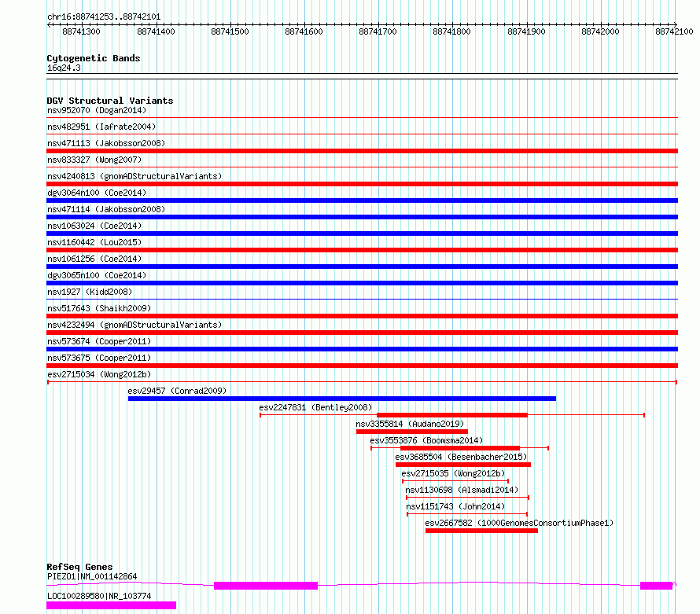Open variant esv2715034 (Wong2012b)
This screenshot has width=700, height=614.
(x=99, y=374)
